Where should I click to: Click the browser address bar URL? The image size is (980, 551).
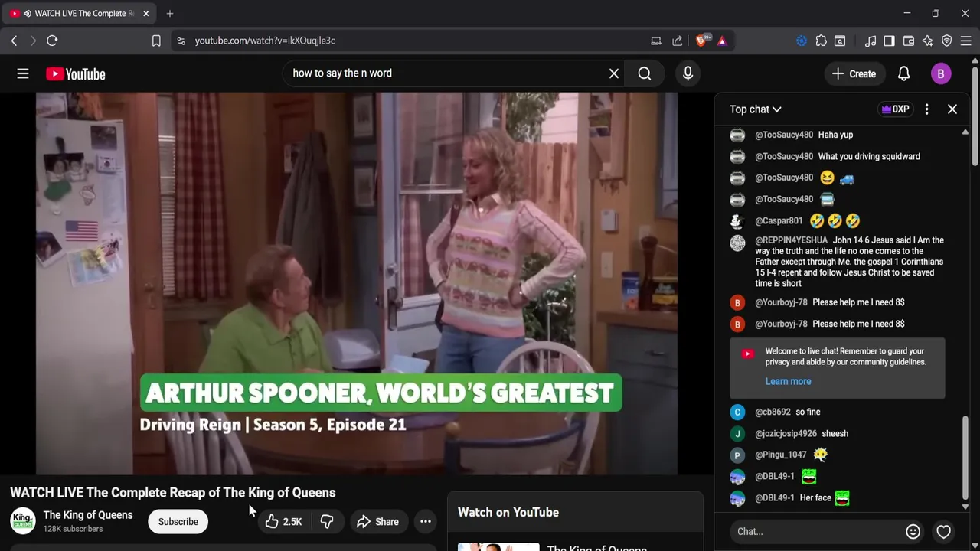tap(265, 41)
